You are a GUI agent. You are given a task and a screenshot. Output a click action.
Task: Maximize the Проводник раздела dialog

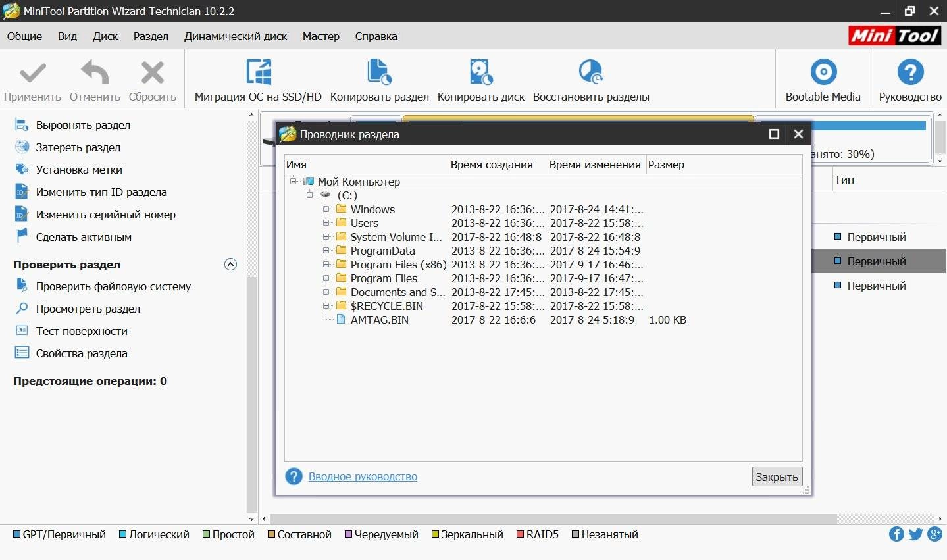[x=774, y=134]
